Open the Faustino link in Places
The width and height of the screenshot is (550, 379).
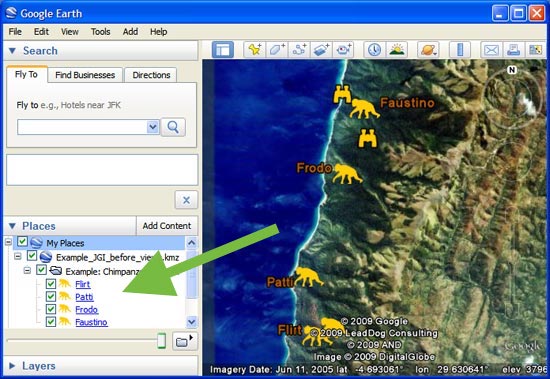tap(92, 322)
